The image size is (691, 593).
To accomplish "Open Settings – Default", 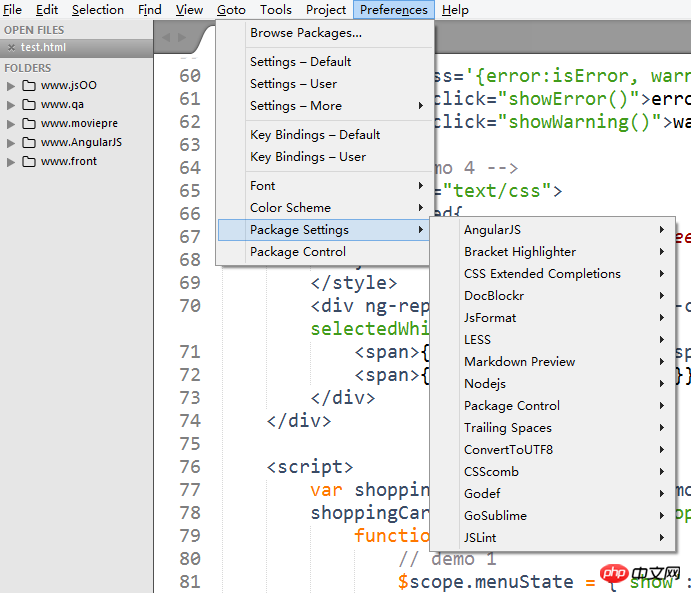I will pos(323,62).
